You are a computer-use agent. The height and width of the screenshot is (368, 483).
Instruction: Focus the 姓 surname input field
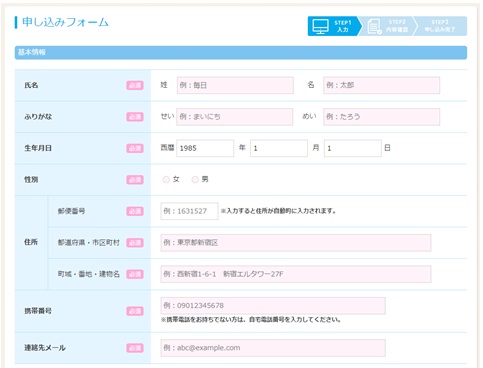click(235, 85)
